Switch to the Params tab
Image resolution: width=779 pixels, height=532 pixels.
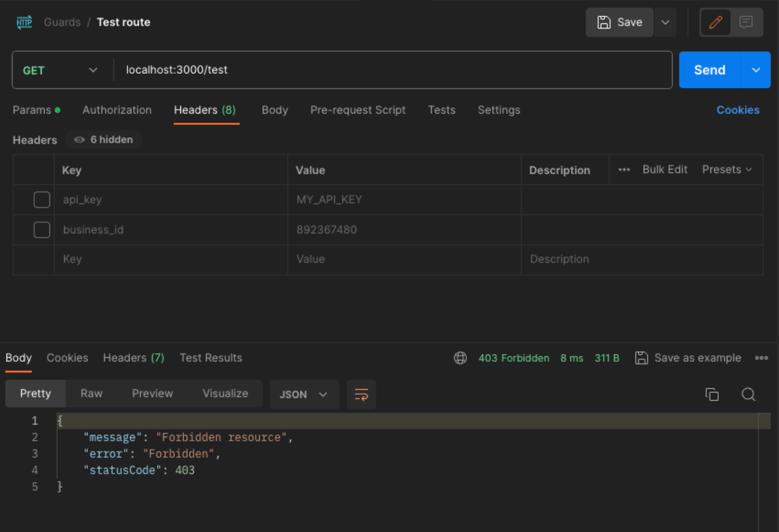36,110
